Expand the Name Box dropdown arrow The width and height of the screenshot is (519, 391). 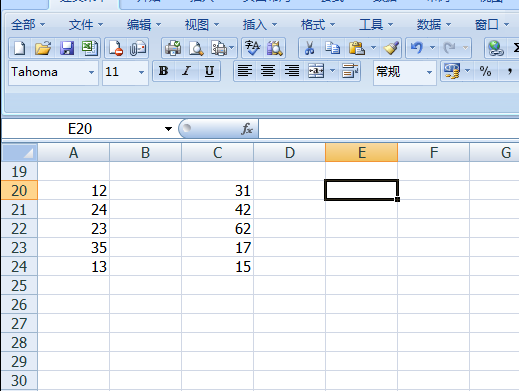click(x=168, y=129)
